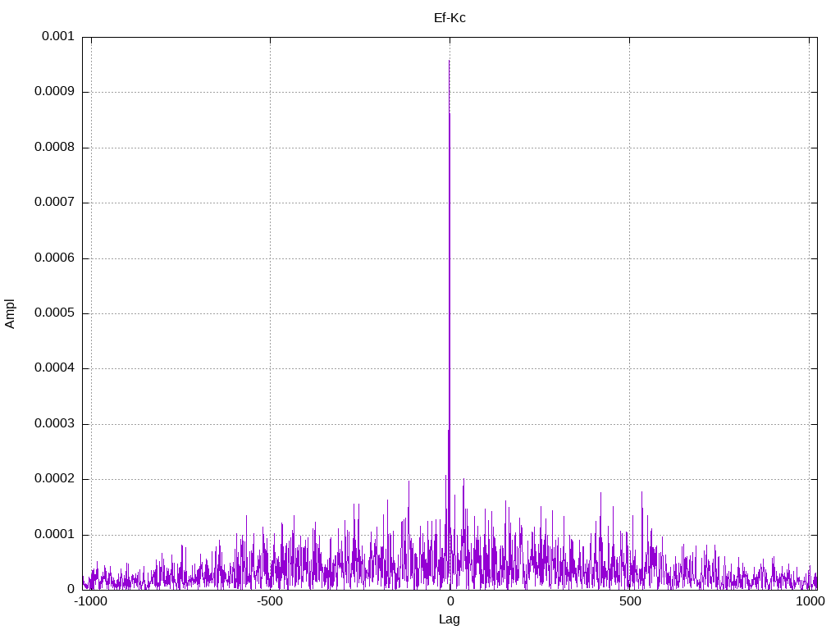Click the y-axis value 0.0006
Image resolution: width=840 pixels, height=630 pixels.
pyautogui.click(x=54, y=258)
